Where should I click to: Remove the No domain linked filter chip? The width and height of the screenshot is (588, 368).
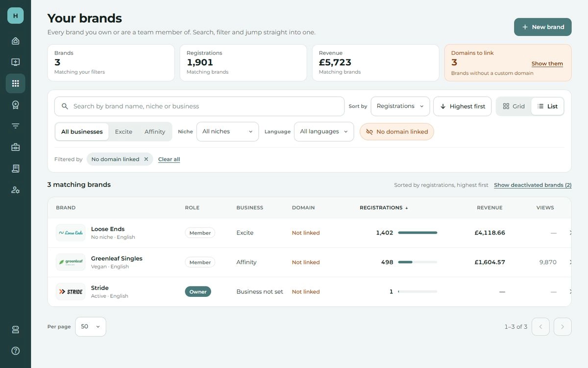tap(146, 159)
